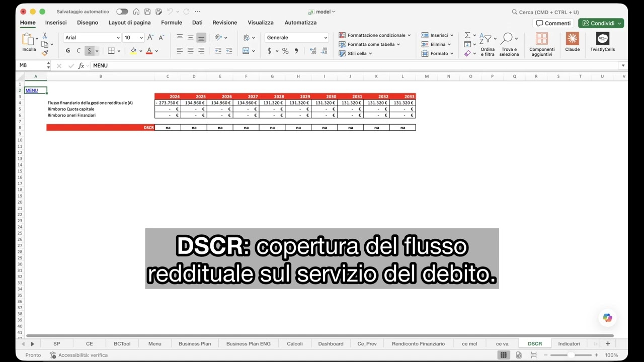Open the Rendiconto Finanziario sheet tab
The height and width of the screenshot is (362, 644).
pyautogui.click(x=418, y=344)
